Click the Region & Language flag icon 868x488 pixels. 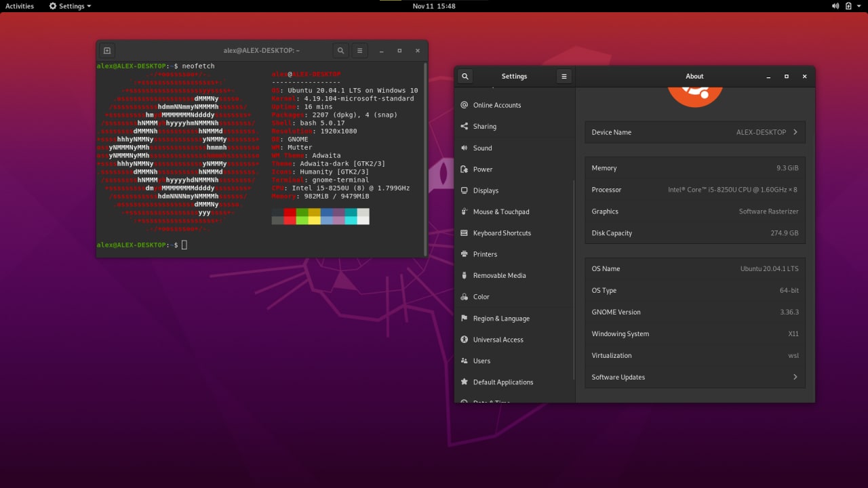465,318
